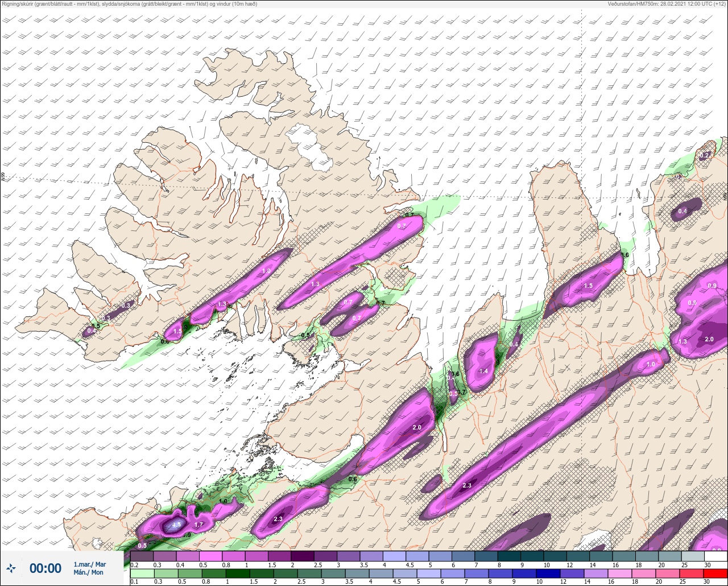The height and width of the screenshot is (586, 728).
Task: Select the first pale green swatch above 0.1
Action: click(x=141, y=573)
